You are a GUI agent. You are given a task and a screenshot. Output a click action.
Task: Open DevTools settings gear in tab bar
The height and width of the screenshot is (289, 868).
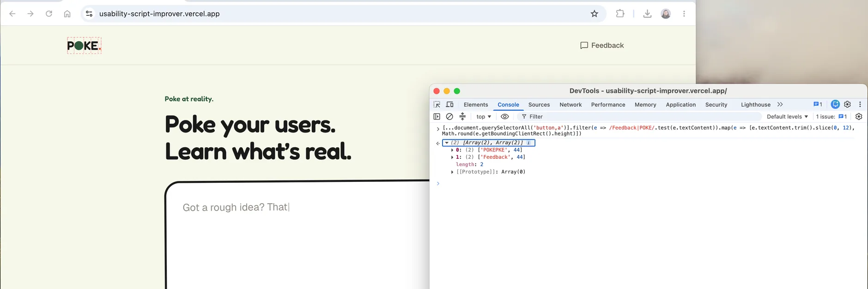click(847, 104)
